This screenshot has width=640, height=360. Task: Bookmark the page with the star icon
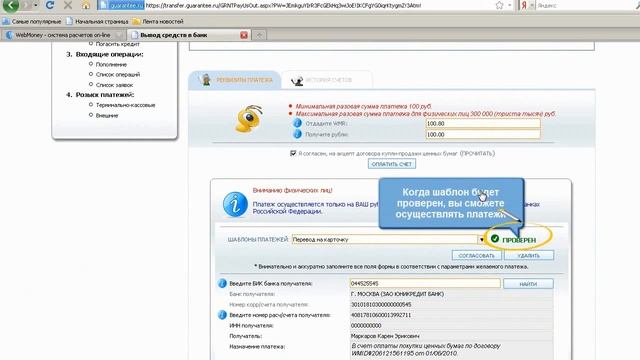point(499,5)
